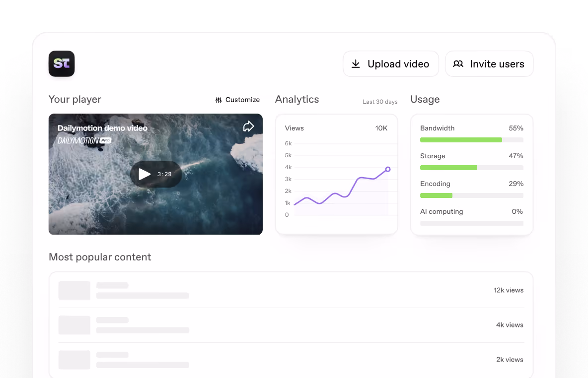Click the Storage usage bar
This screenshot has width=588, height=378.
click(472, 168)
